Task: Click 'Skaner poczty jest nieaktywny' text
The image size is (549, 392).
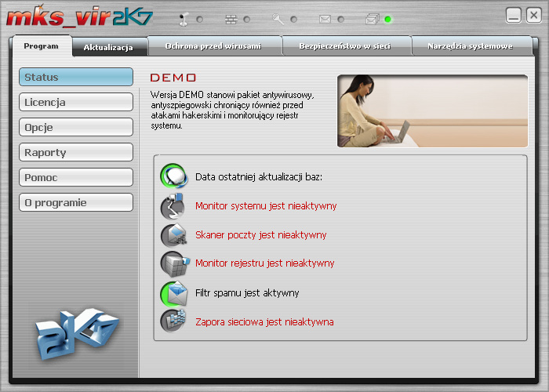Action: (261, 235)
